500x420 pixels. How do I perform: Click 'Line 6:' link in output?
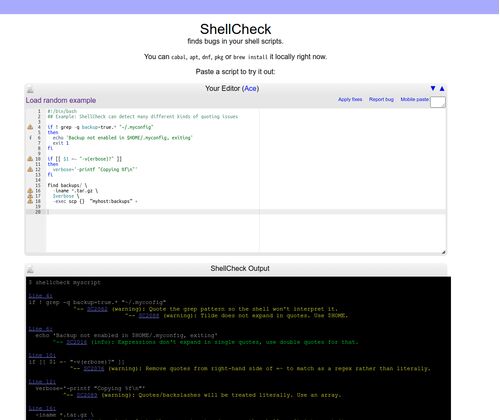(x=40, y=329)
